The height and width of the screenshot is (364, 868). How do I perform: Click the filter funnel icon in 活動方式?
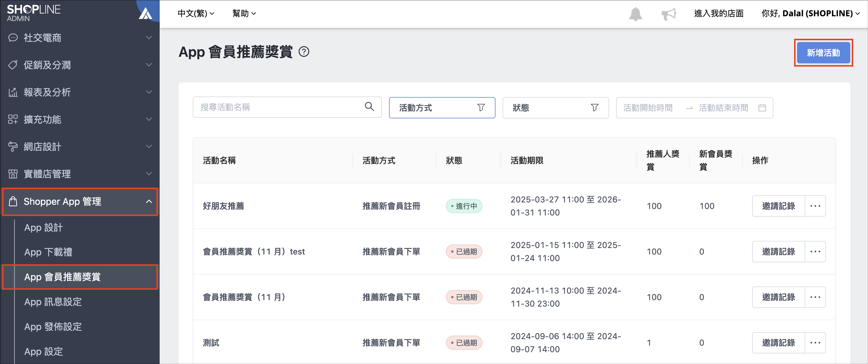coord(481,108)
